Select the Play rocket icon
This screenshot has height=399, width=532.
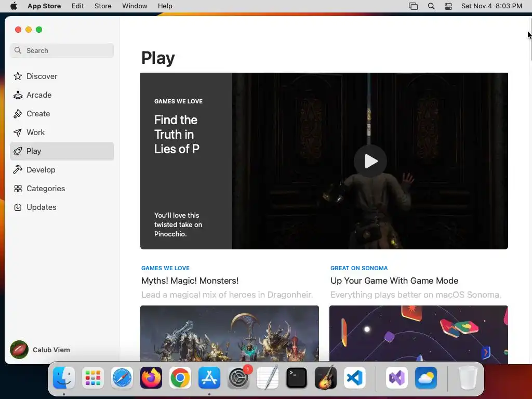tap(18, 151)
